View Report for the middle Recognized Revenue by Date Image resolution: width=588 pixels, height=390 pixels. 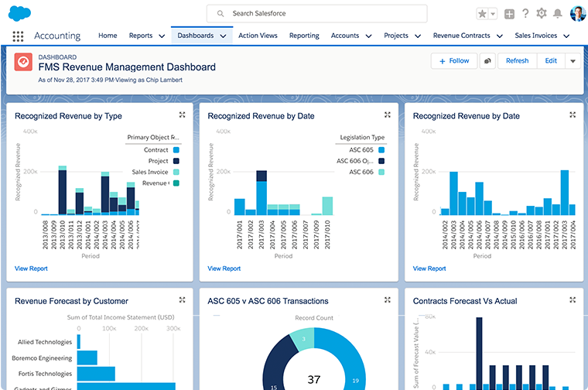point(224,269)
